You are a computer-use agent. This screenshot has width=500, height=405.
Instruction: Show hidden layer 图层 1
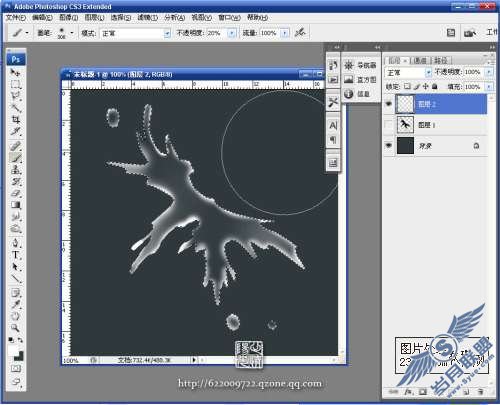point(388,125)
